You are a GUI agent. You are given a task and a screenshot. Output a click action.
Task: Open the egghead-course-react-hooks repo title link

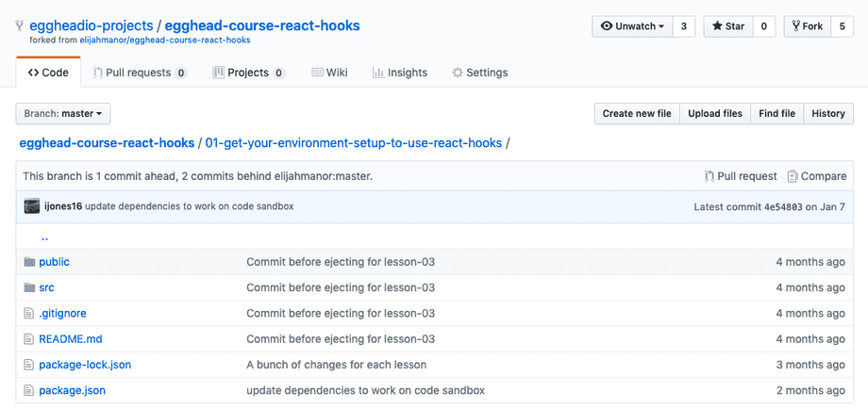[x=262, y=25]
